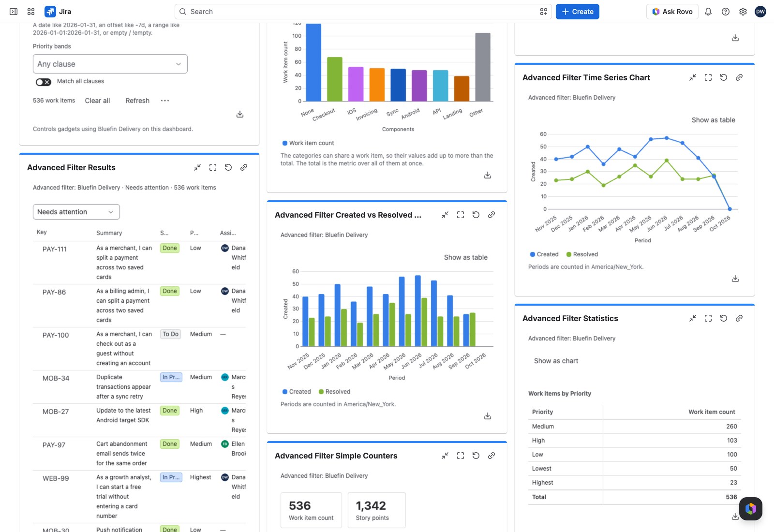Download the Created vs Resolved chart
The height and width of the screenshot is (532, 774).
(488, 416)
